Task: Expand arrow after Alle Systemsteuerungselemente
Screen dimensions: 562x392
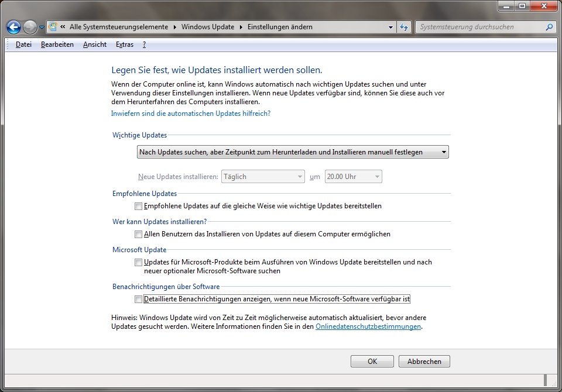Action: click(174, 27)
